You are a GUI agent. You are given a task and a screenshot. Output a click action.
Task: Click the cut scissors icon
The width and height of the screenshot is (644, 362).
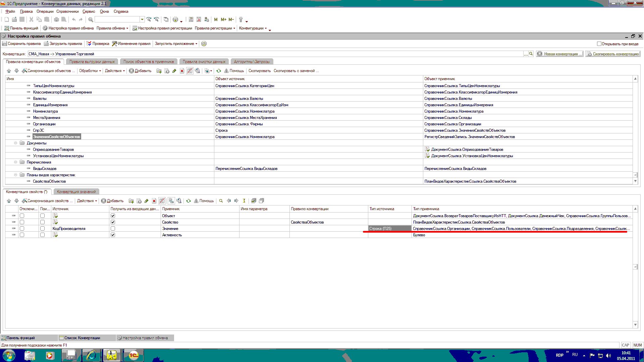(31, 19)
